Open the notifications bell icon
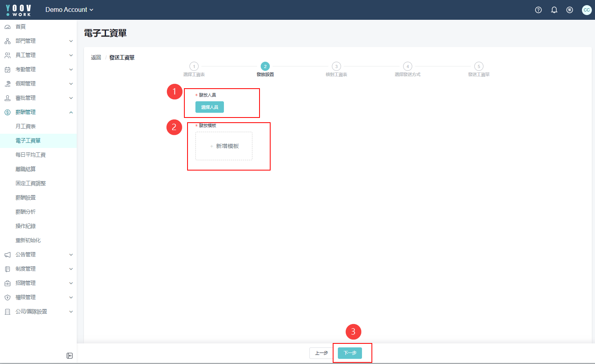This screenshot has width=595, height=364. tap(554, 10)
